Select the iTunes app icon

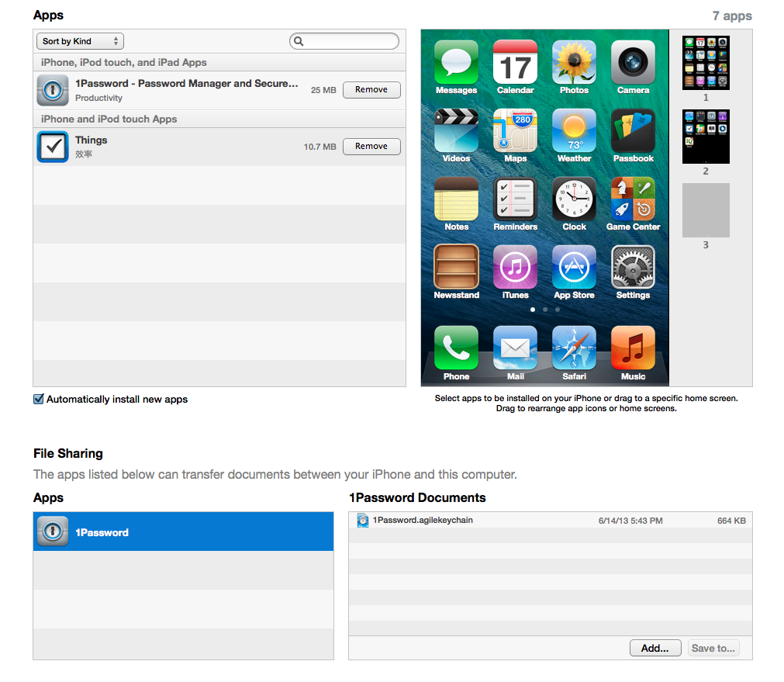coord(515,267)
